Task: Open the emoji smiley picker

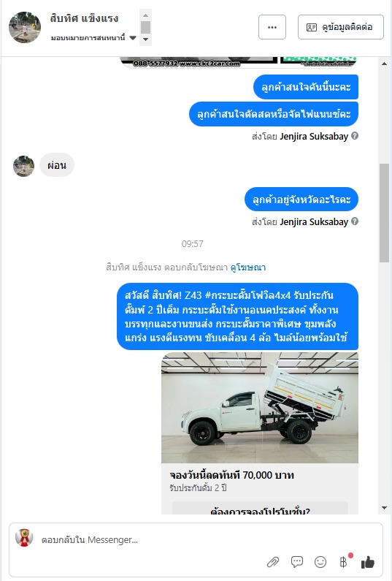Action: [x=320, y=562]
